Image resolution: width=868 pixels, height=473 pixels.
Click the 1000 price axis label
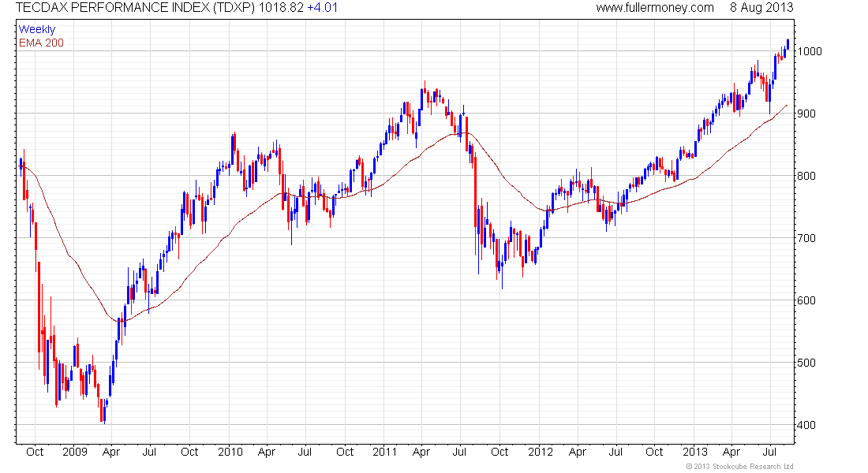[810, 51]
